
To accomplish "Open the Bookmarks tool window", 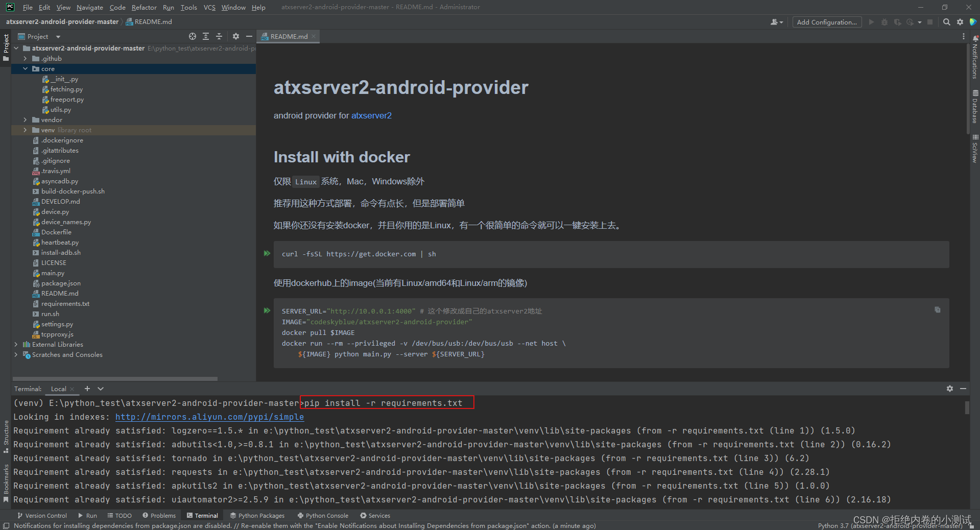I will (6, 483).
